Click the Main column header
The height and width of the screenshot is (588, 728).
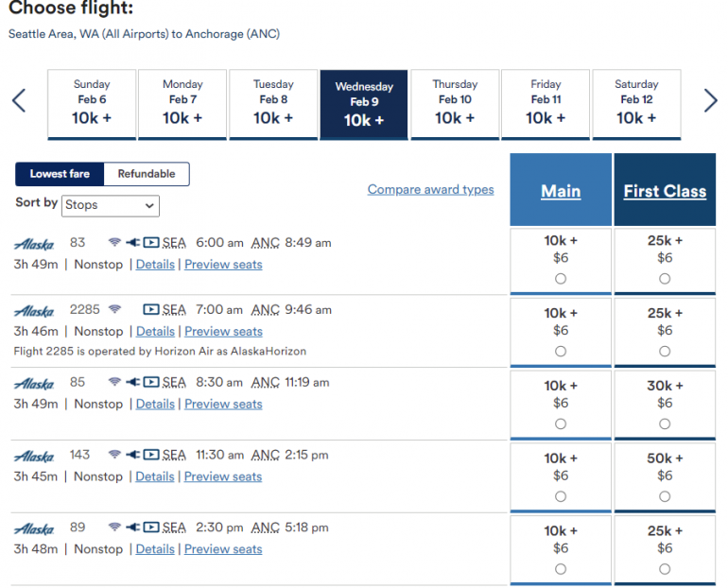(561, 191)
